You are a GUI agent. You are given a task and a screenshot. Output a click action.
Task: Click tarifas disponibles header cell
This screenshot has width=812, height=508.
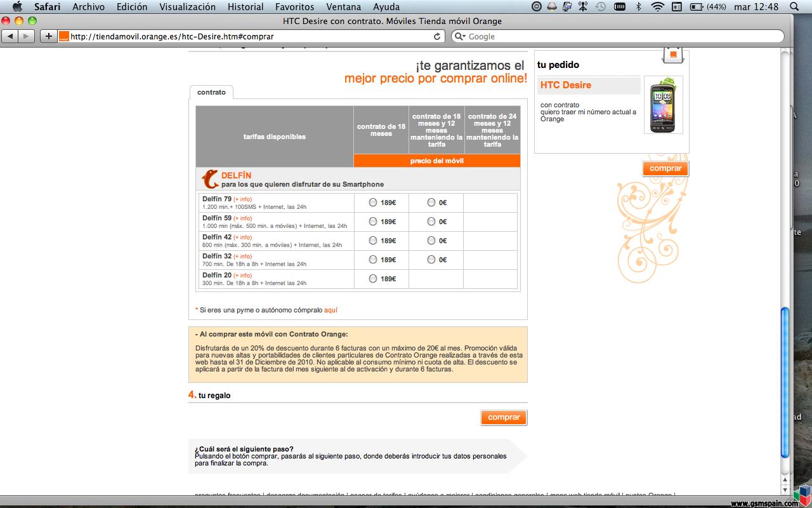275,137
